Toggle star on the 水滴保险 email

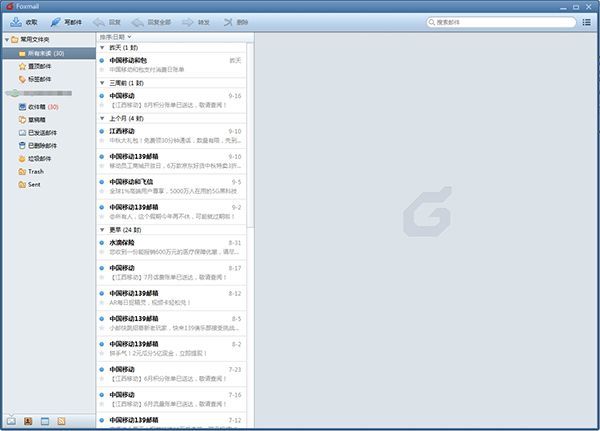coord(101,252)
